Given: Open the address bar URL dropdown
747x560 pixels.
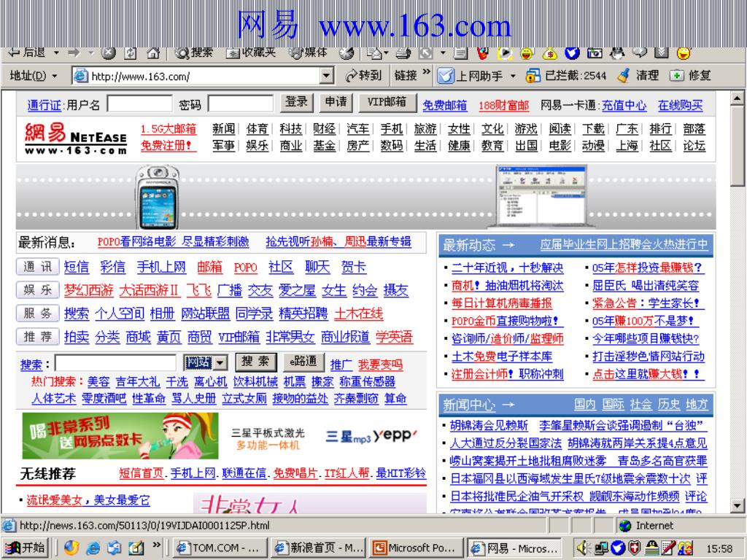Looking at the screenshot, I should [x=326, y=76].
